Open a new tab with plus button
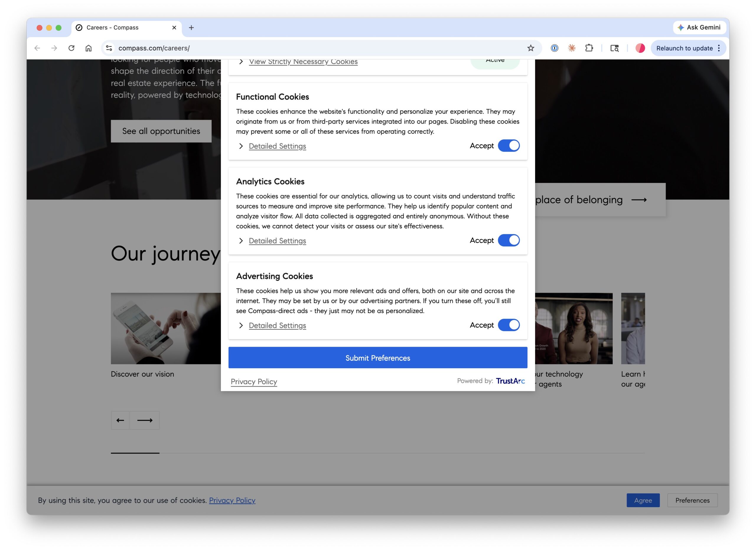The height and width of the screenshot is (550, 756). [191, 28]
